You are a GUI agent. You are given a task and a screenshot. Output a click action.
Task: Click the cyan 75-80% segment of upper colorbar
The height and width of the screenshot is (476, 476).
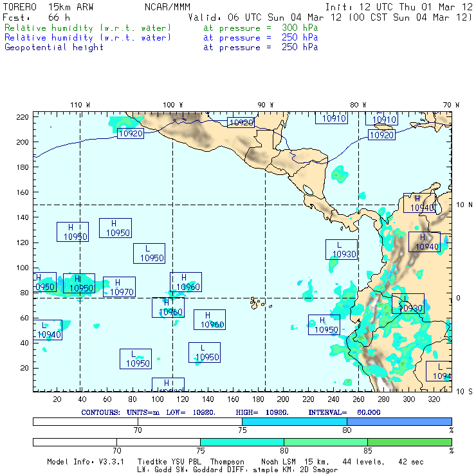[x=295, y=421]
